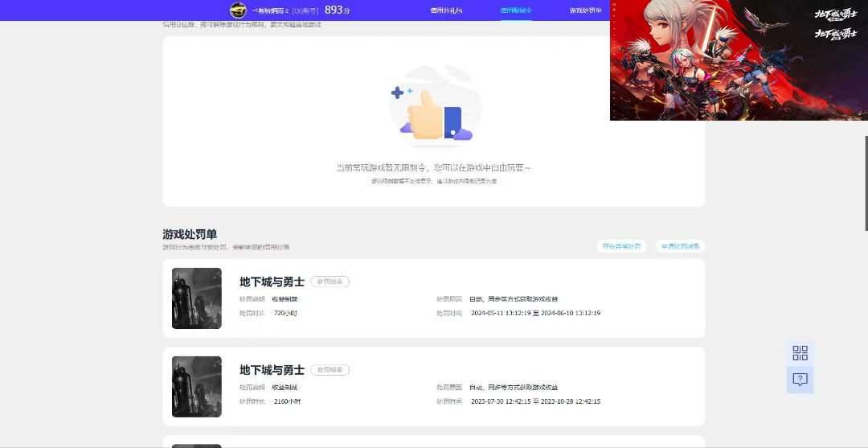Open the feedback help chat icon
The width and height of the screenshot is (868, 448).
[800, 380]
